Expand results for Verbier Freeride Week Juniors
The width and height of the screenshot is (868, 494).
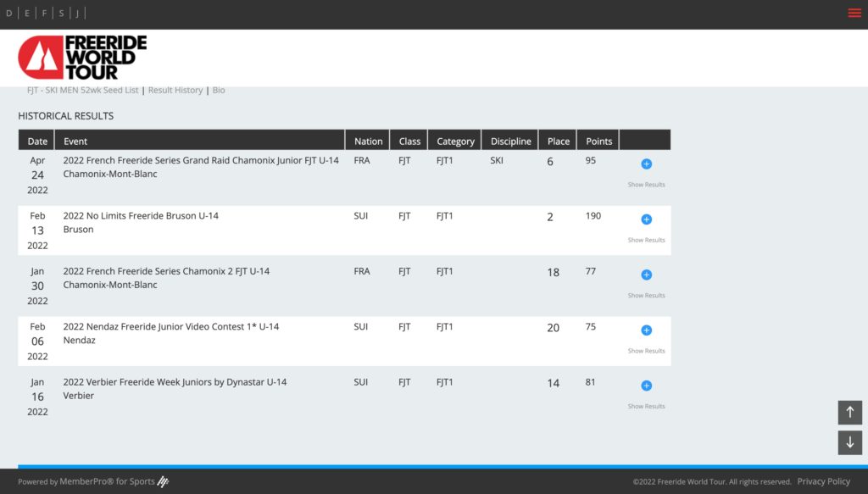tap(646, 385)
